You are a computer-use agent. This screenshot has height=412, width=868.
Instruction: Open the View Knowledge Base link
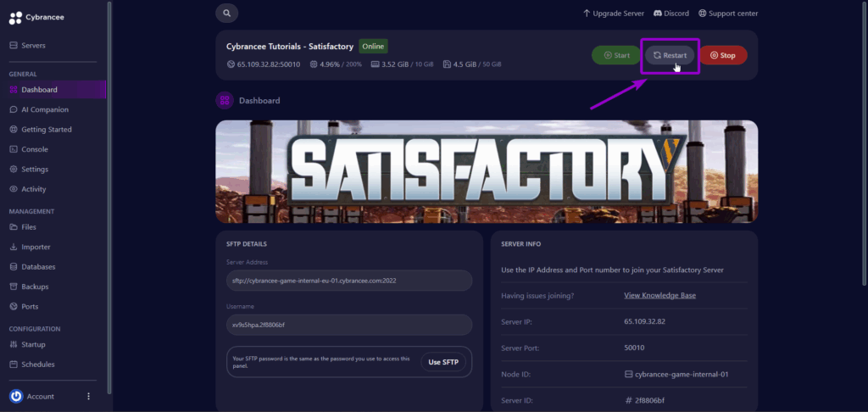pyautogui.click(x=659, y=296)
